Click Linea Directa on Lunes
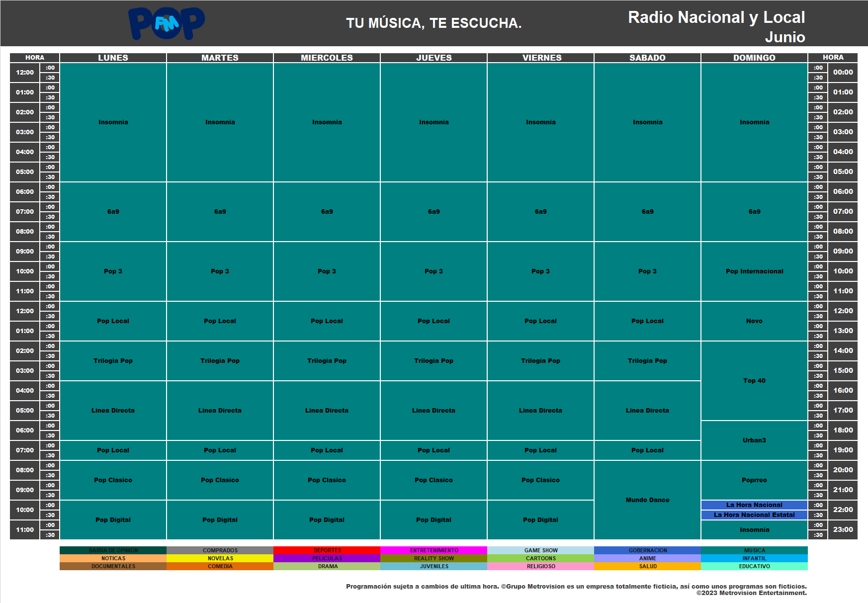 click(x=113, y=411)
